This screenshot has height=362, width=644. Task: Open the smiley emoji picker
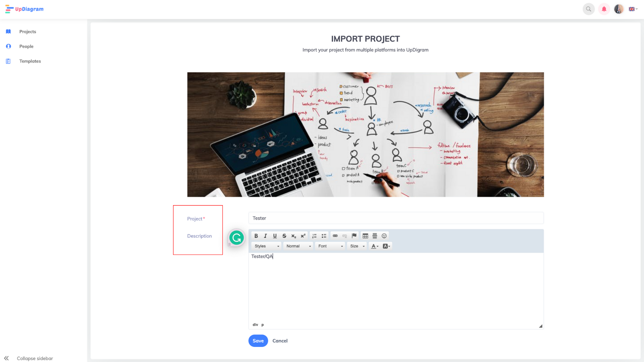pos(384,236)
